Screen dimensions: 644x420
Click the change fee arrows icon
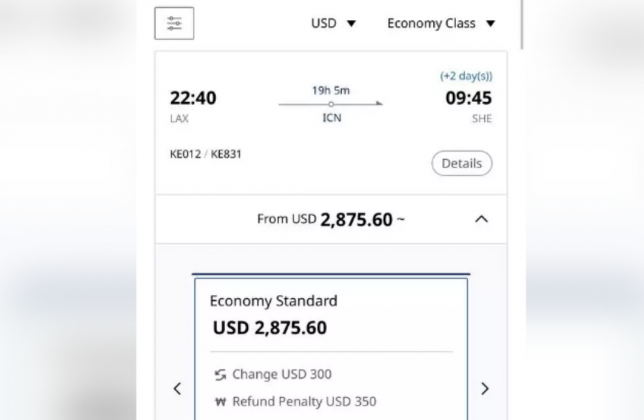tap(221, 375)
